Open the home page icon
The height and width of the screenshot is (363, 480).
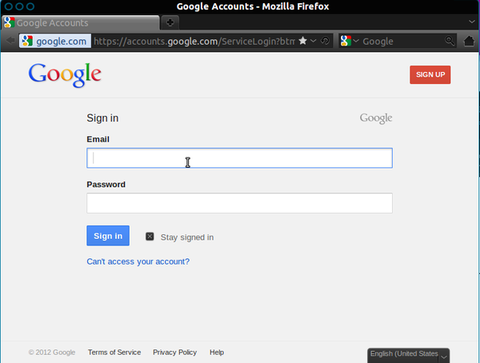tap(469, 41)
